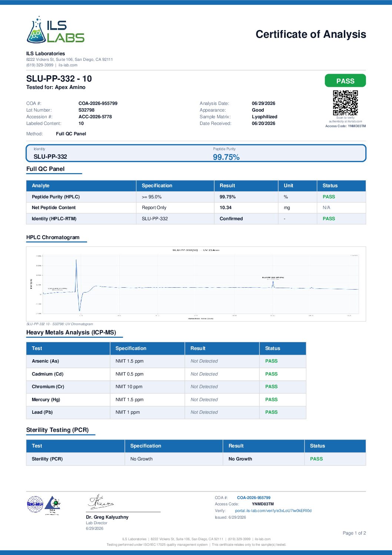The width and height of the screenshot is (392, 555).
Task: Click the Full QC Panel section heading
Action: click(45, 169)
